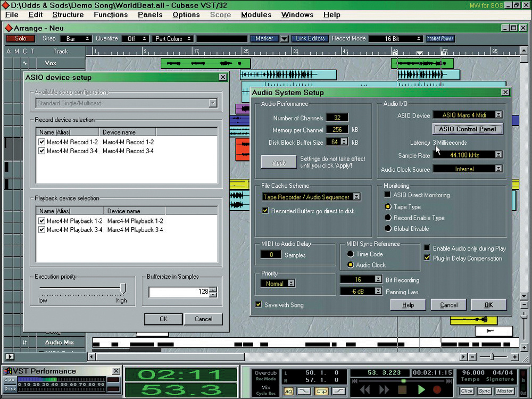Select the ASIO Direct Monitoring option

[x=388, y=195]
